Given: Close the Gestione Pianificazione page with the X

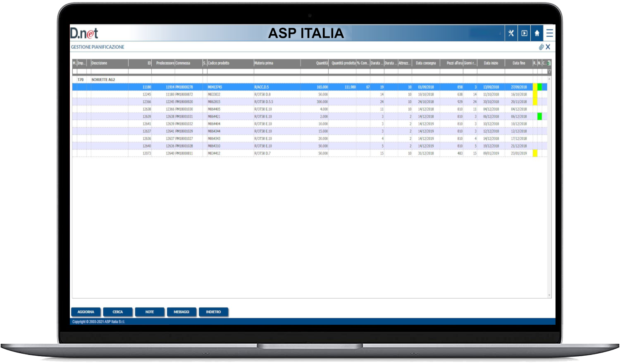Looking at the screenshot, I should click(x=548, y=47).
